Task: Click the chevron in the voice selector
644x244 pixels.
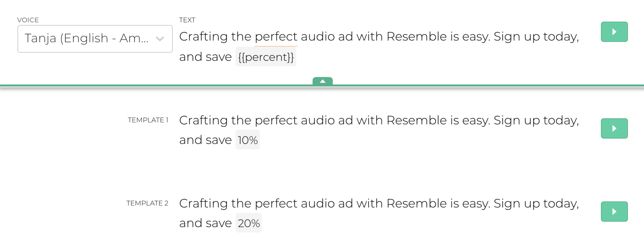Action: (160, 39)
